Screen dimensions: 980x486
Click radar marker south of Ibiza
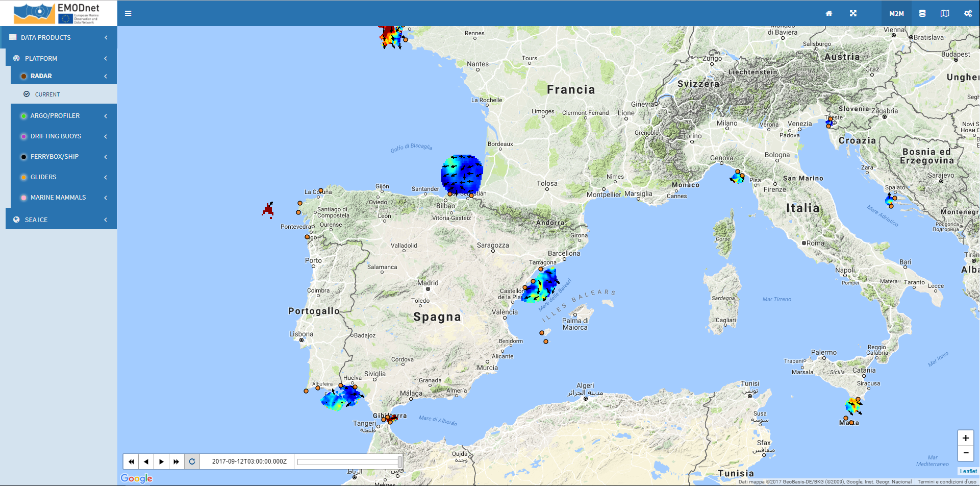[546, 342]
